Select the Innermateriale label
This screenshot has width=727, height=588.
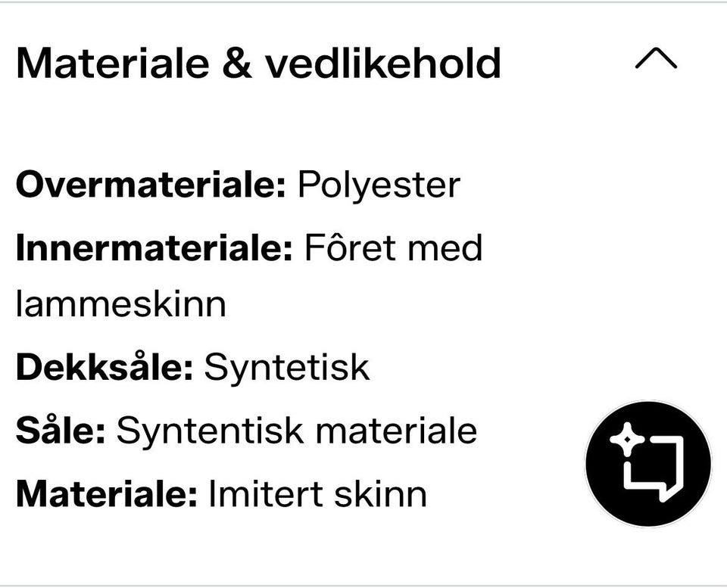coord(154,247)
